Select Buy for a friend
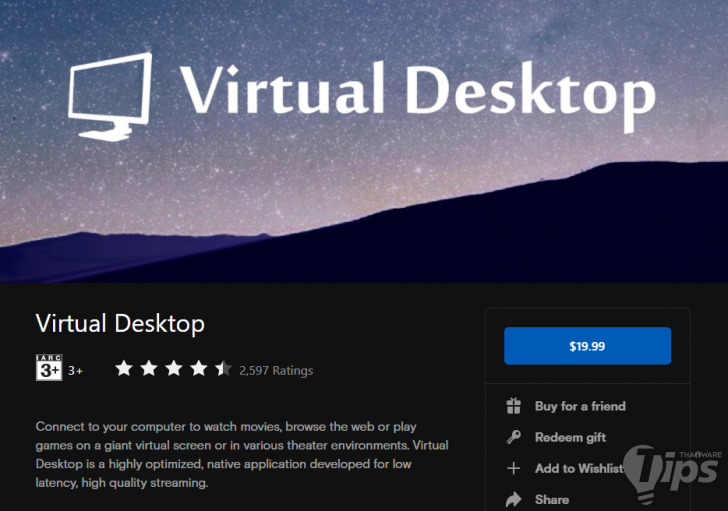Viewport: 728px width, 511px height. [580, 406]
